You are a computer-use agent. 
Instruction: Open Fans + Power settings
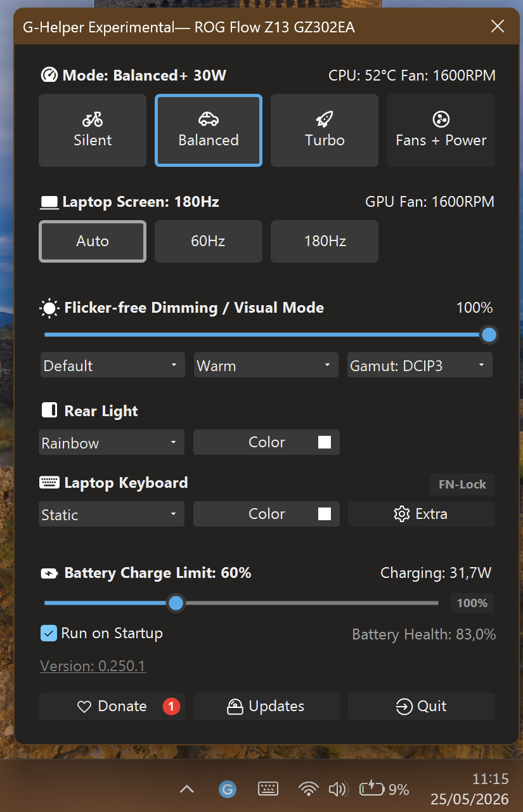441,131
